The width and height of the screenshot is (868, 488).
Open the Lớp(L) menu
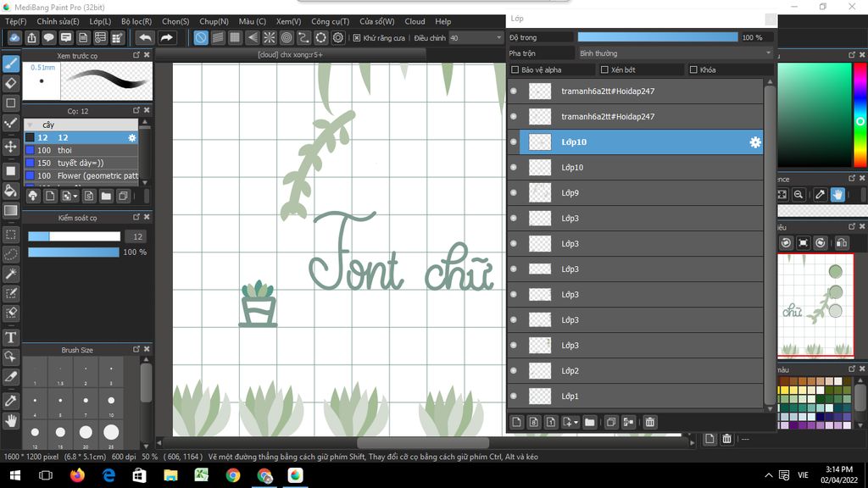coord(100,21)
